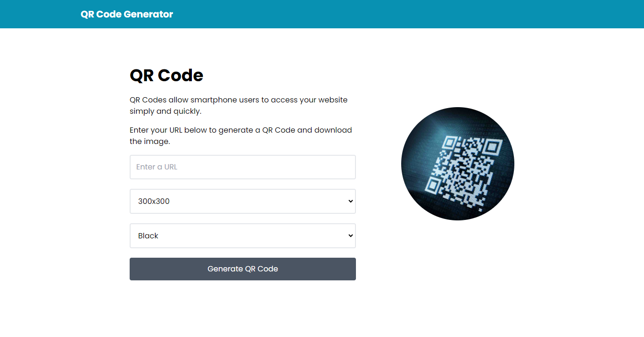The image size is (644, 337).
Task: Click inside the Enter a URL field
Action: [x=242, y=167]
